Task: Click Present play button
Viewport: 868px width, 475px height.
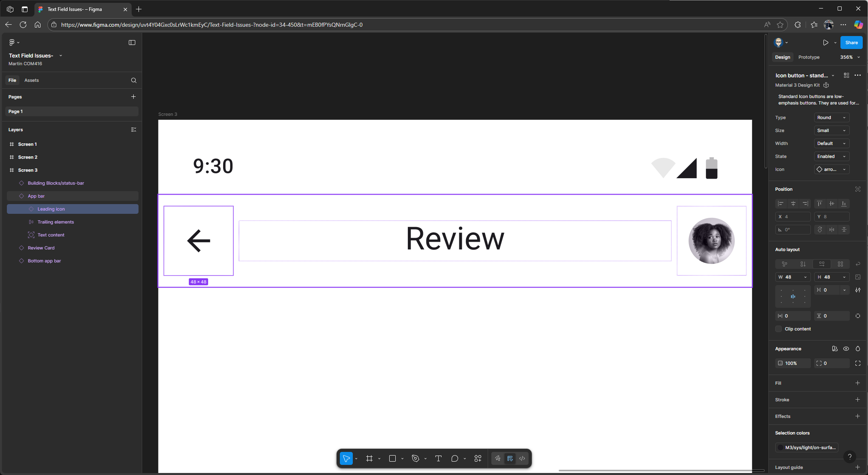Action: coord(825,43)
